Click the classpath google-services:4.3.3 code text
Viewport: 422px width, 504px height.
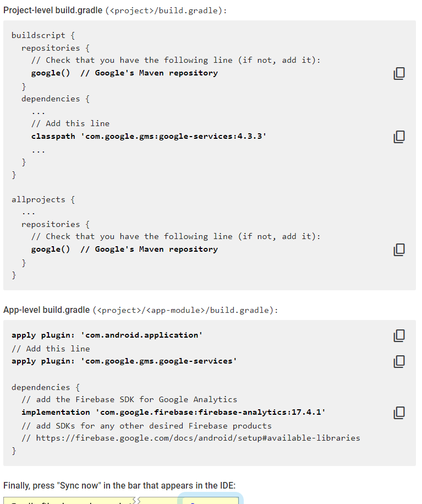pyautogui.click(x=149, y=136)
